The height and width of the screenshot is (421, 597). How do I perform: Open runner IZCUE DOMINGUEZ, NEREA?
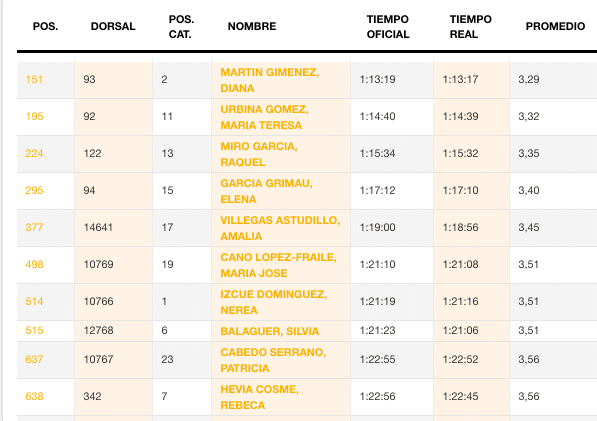(273, 301)
